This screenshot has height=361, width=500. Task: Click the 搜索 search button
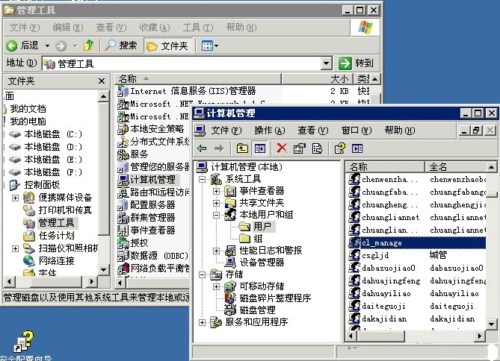(x=121, y=46)
